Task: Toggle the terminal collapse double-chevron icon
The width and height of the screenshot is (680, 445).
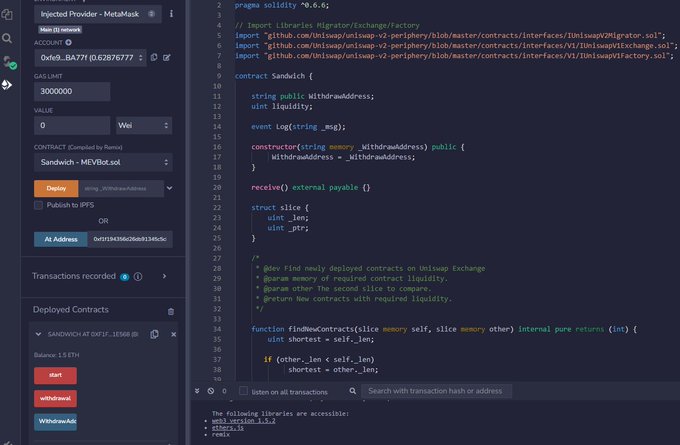Action: [197, 391]
